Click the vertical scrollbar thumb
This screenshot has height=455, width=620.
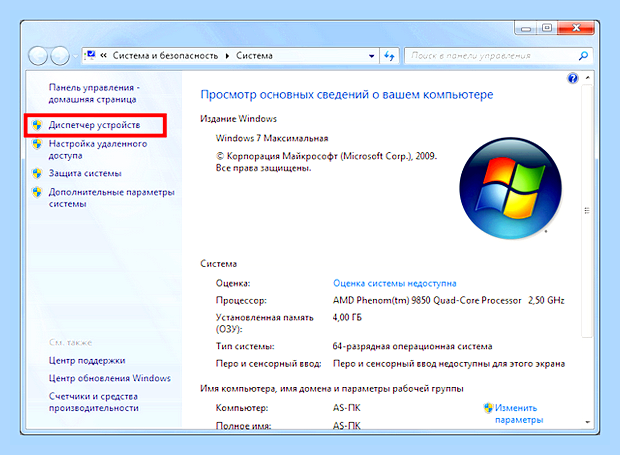pyautogui.click(x=587, y=211)
